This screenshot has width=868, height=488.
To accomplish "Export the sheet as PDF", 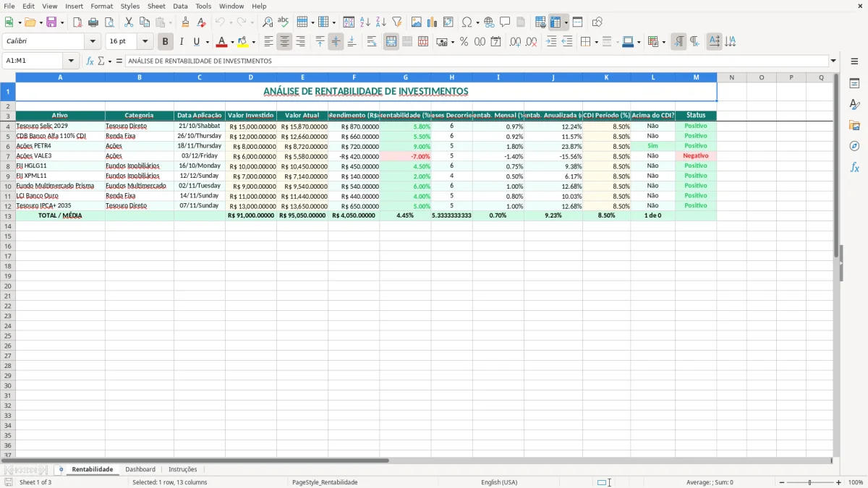I will [77, 22].
